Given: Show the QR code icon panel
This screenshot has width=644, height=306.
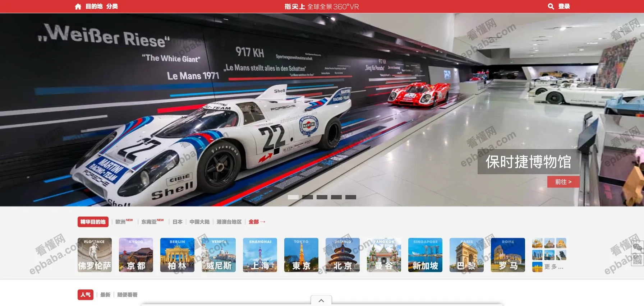Looking at the screenshot, I should [637, 260].
